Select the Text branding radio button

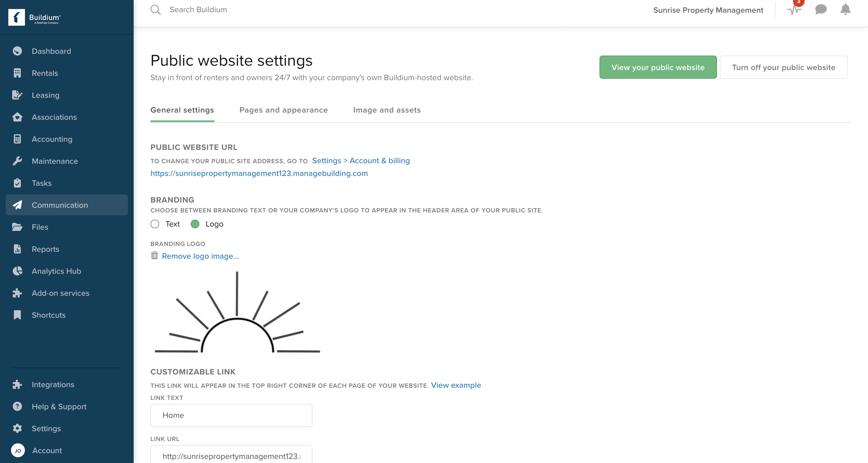point(155,224)
